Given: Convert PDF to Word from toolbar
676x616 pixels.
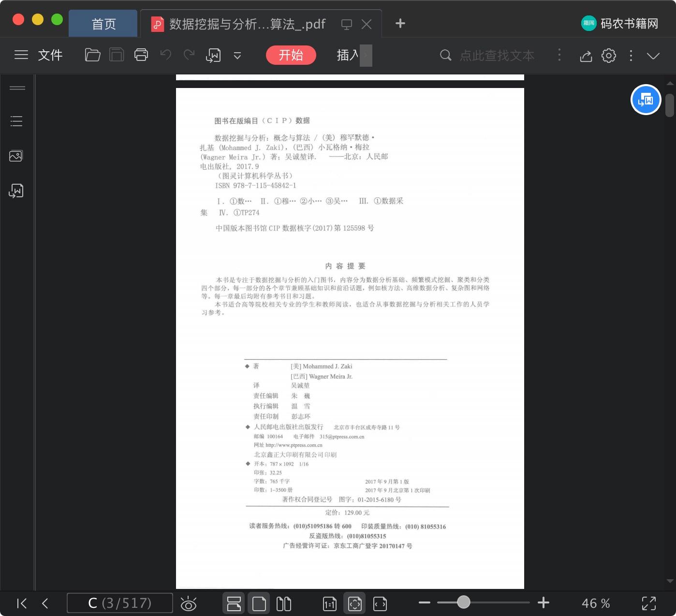Looking at the screenshot, I should pos(213,56).
